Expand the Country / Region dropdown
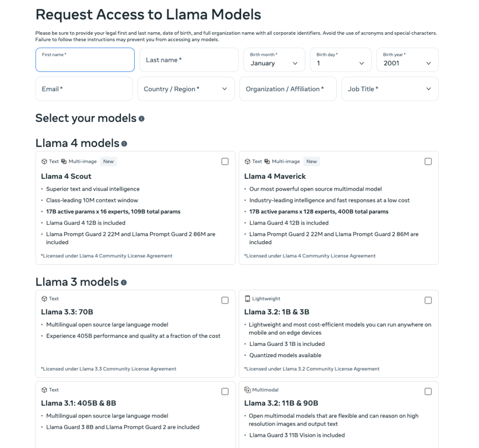This screenshot has height=448, width=479. 185,89
